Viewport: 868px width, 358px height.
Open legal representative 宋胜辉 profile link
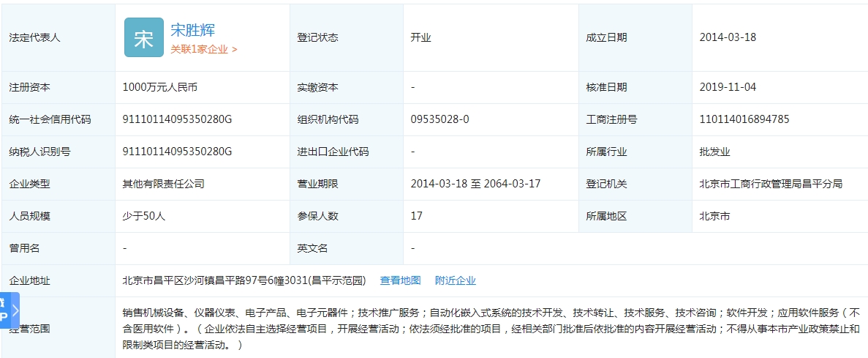pos(192,30)
